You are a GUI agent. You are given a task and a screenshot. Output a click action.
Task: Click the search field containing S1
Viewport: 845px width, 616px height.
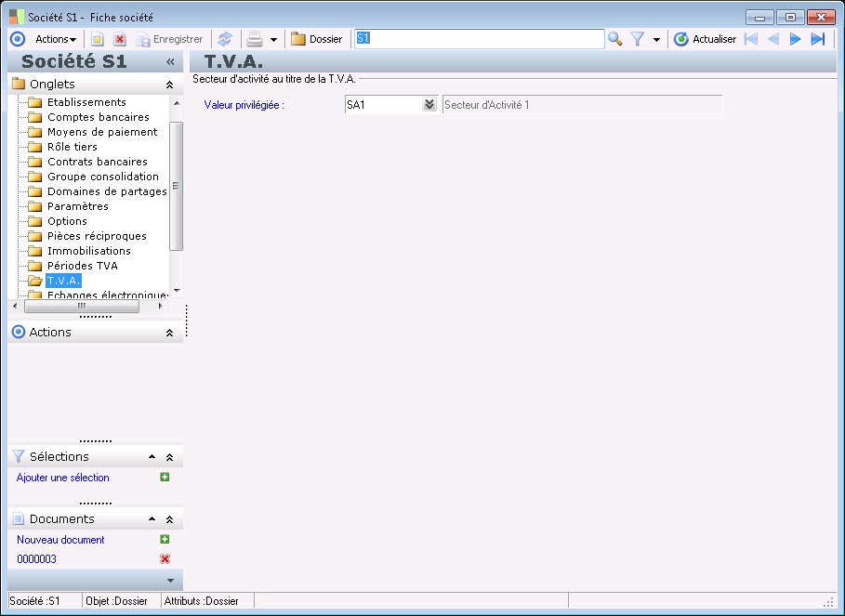[x=479, y=39]
